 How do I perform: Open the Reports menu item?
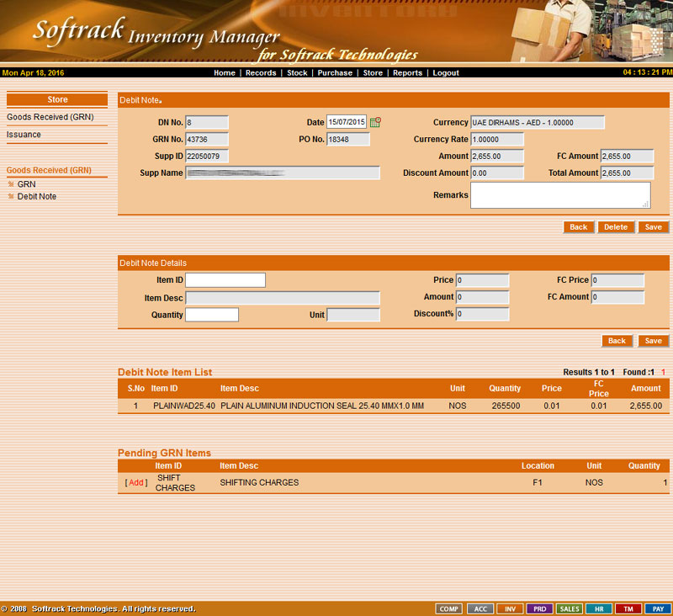[407, 73]
